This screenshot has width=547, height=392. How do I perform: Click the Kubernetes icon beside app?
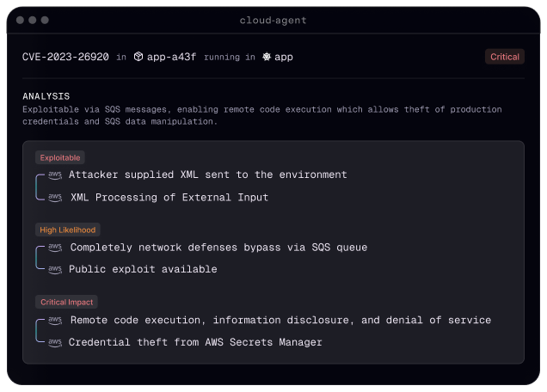click(x=267, y=57)
